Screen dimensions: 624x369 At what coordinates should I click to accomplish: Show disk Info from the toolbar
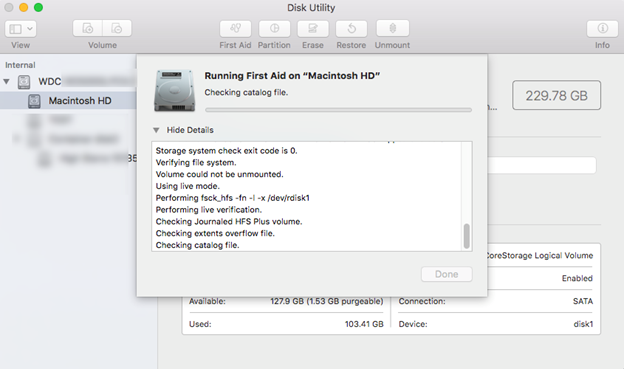click(603, 29)
